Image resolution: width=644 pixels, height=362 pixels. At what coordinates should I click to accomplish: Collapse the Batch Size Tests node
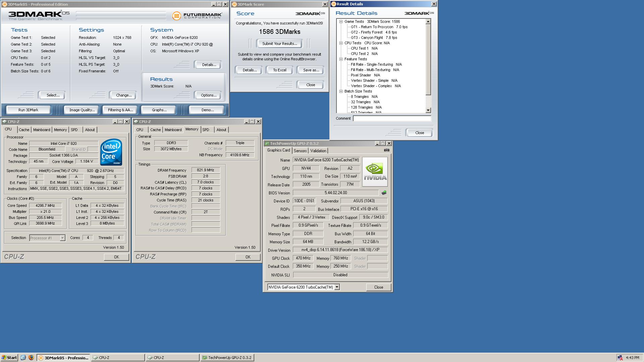click(341, 91)
